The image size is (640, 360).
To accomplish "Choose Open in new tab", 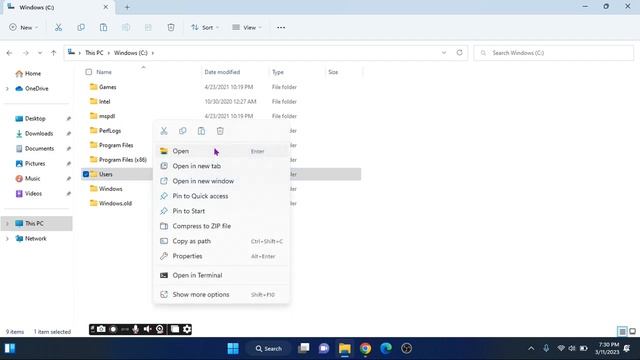I will [221, 166].
